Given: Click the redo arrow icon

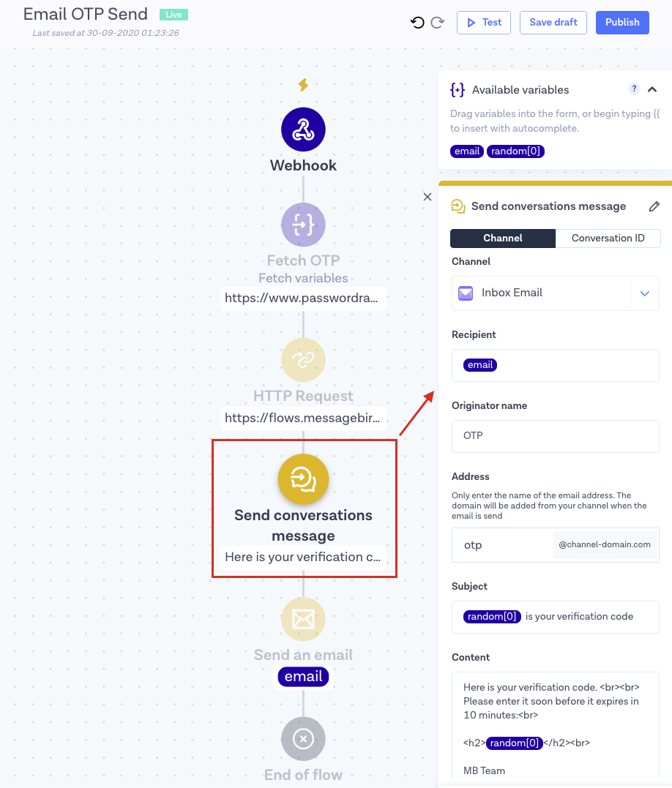Looking at the screenshot, I should (x=438, y=23).
